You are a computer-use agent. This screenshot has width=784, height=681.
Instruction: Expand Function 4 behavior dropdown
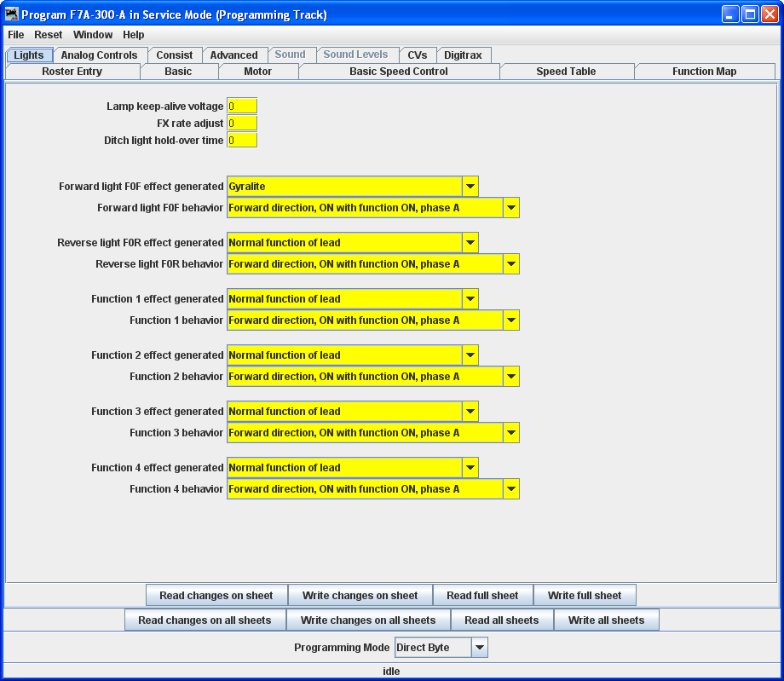pyautogui.click(x=510, y=489)
